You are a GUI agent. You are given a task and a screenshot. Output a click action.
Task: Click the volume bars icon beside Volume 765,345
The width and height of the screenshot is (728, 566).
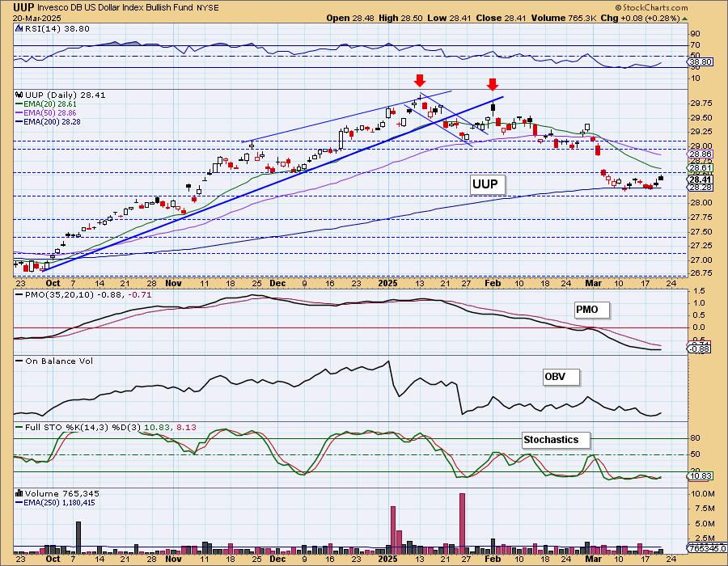(x=19, y=493)
